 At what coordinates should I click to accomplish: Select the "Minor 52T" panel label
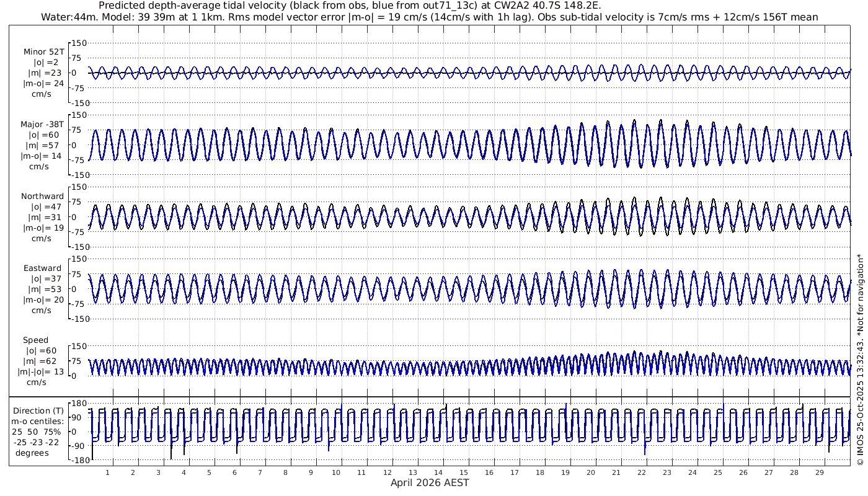[x=44, y=51]
